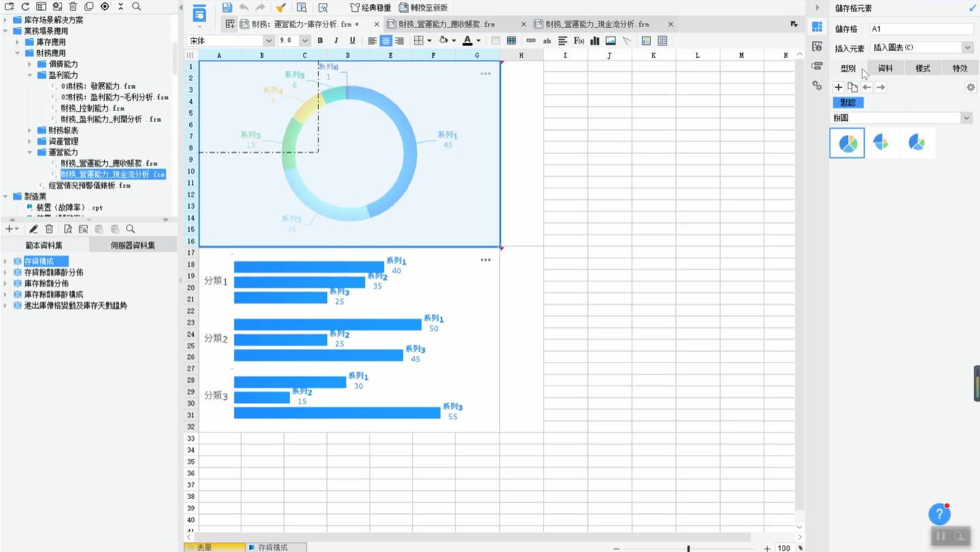Insert a slash line with the diagonal icon

coord(626,41)
